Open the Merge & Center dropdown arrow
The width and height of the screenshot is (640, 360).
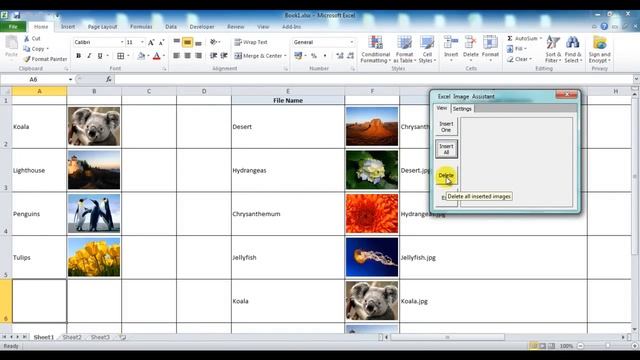coord(285,56)
